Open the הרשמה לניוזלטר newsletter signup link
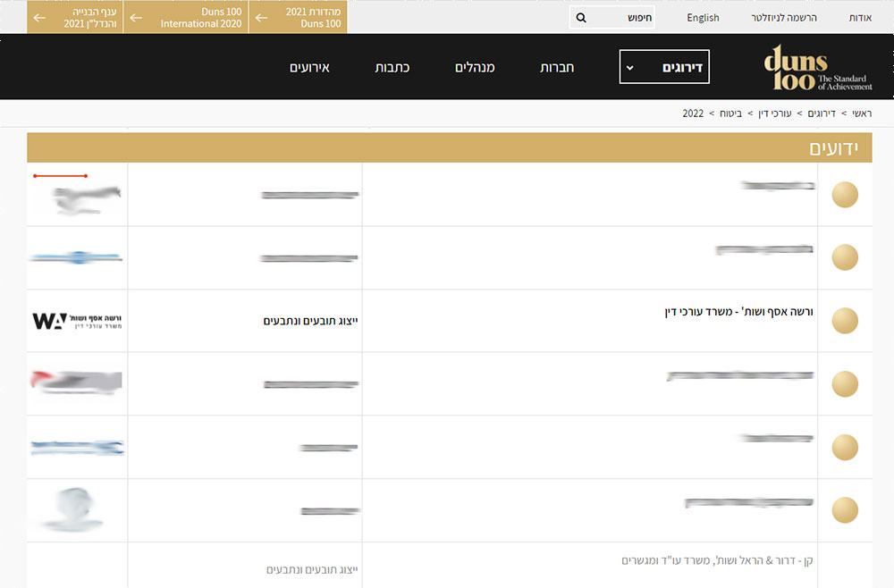894x588 pixels. point(784,18)
